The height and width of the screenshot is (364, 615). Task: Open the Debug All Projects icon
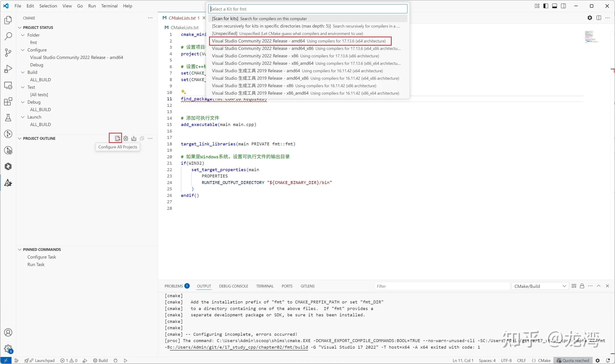click(126, 138)
